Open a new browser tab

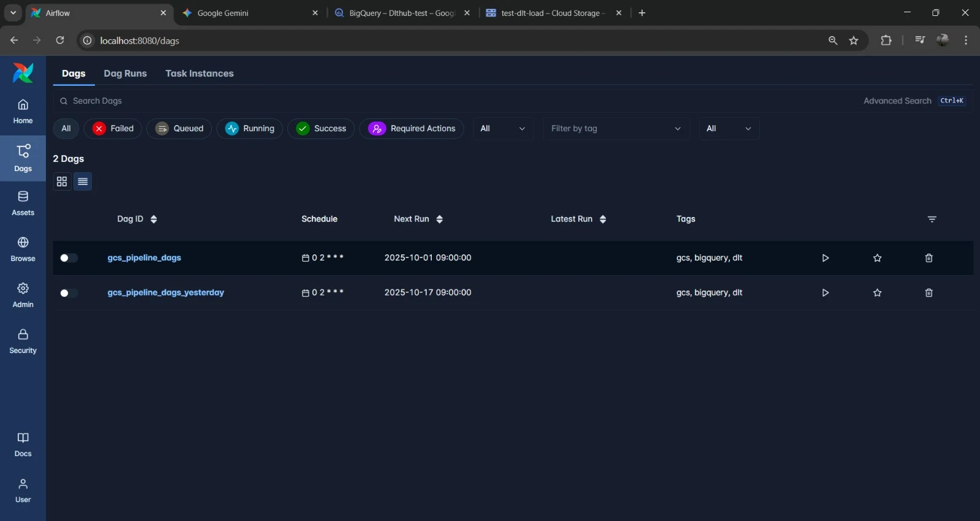click(642, 13)
